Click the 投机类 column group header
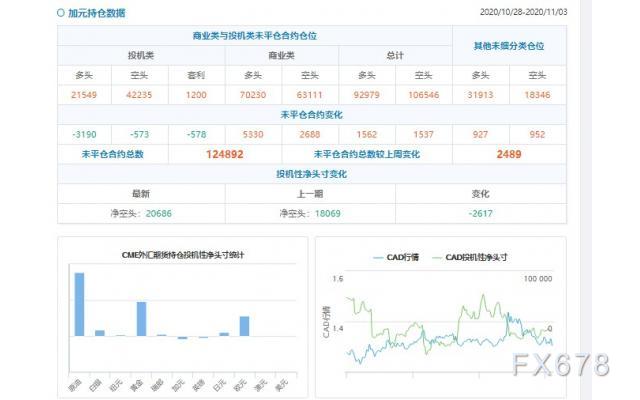 pos(141,56)
